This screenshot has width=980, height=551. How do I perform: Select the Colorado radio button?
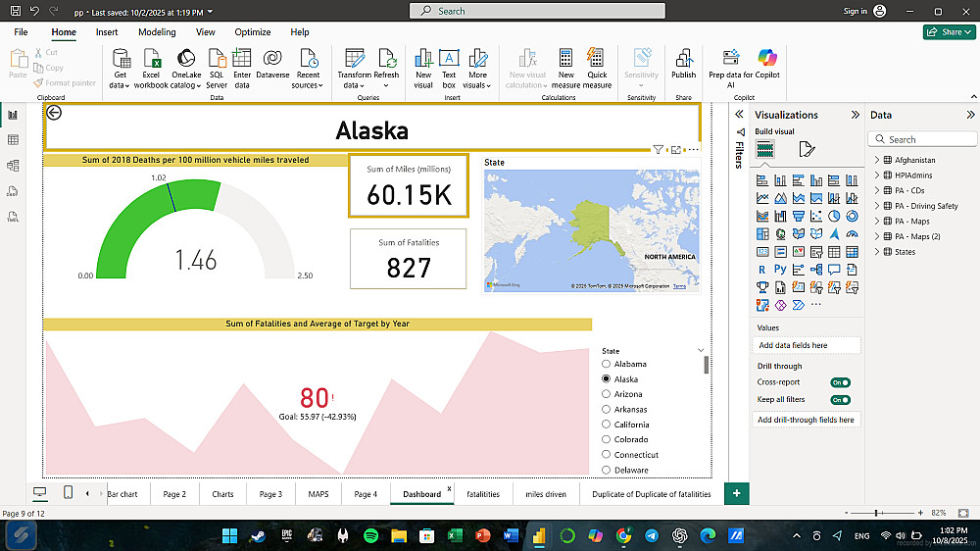(607, 439)
